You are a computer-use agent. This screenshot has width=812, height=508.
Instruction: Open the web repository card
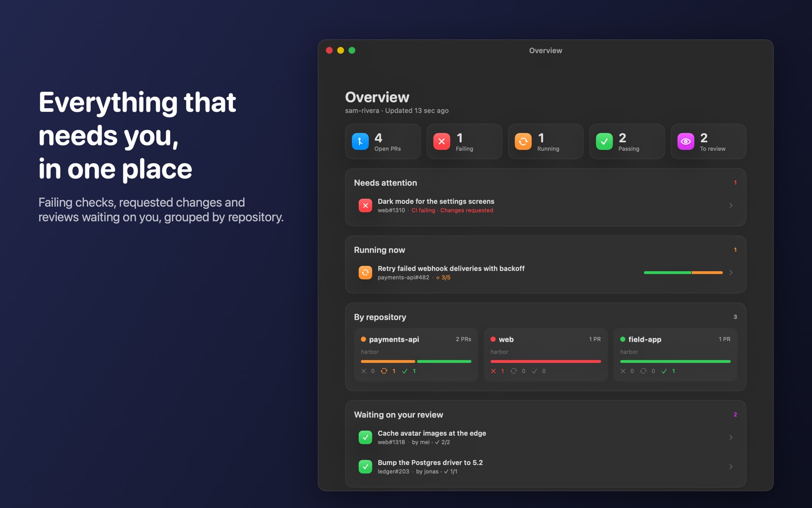coord(546,355)
